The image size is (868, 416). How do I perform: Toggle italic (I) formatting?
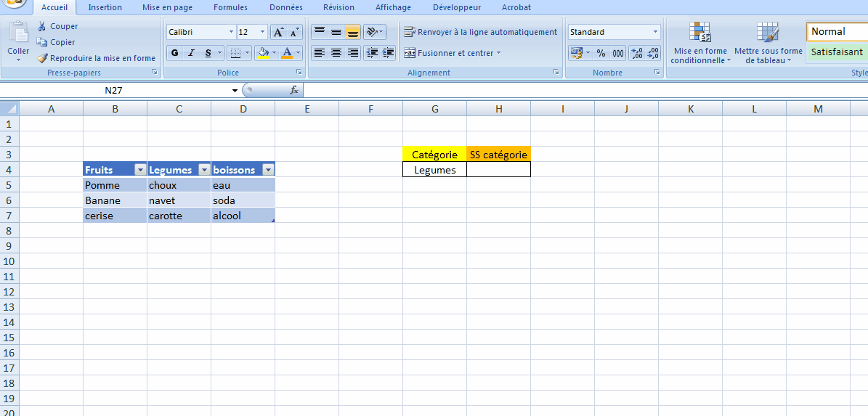pos(192,53)
